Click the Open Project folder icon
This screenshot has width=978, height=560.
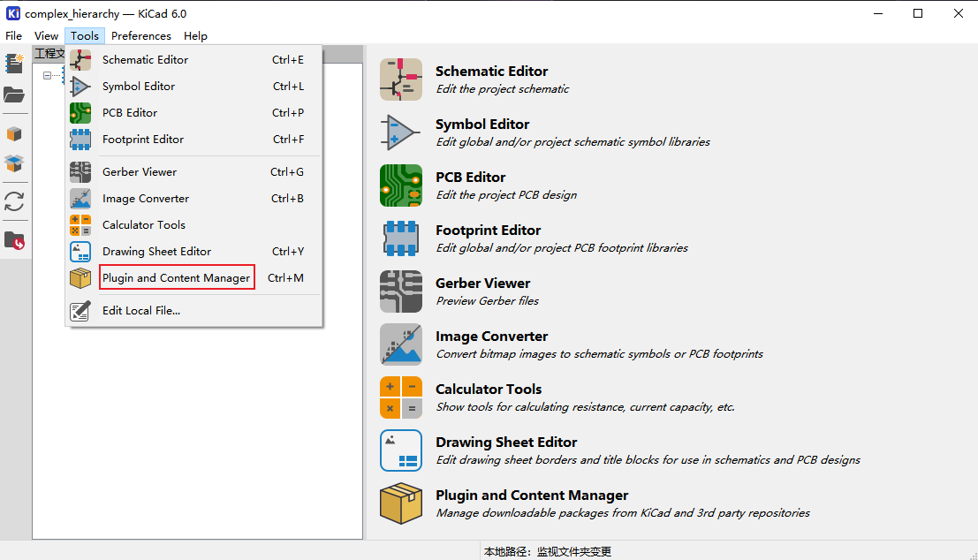pos(14,95)
